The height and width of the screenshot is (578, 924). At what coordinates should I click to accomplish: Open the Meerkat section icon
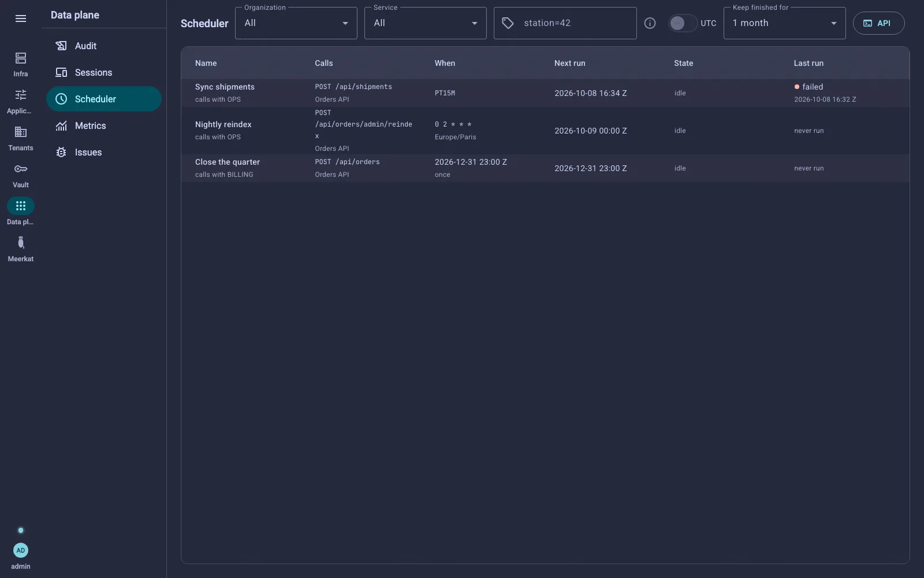point(21,243)
